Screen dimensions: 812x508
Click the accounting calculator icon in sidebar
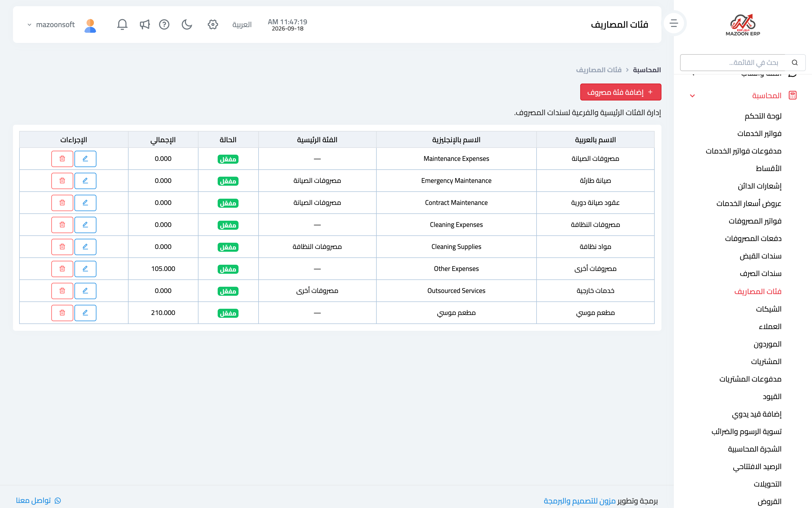pos(793,95)
